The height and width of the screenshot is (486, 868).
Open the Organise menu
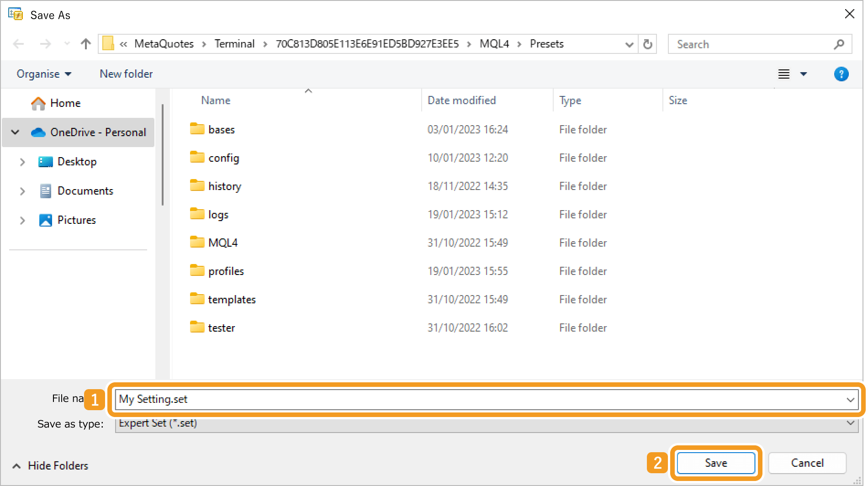pyautogui.click(x=43, y=74)
